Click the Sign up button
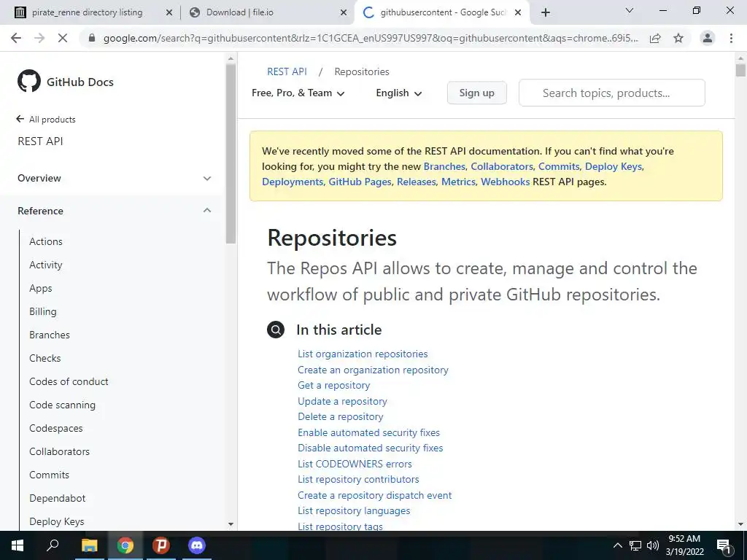This screenshot has width=747, height=560. 477,93
